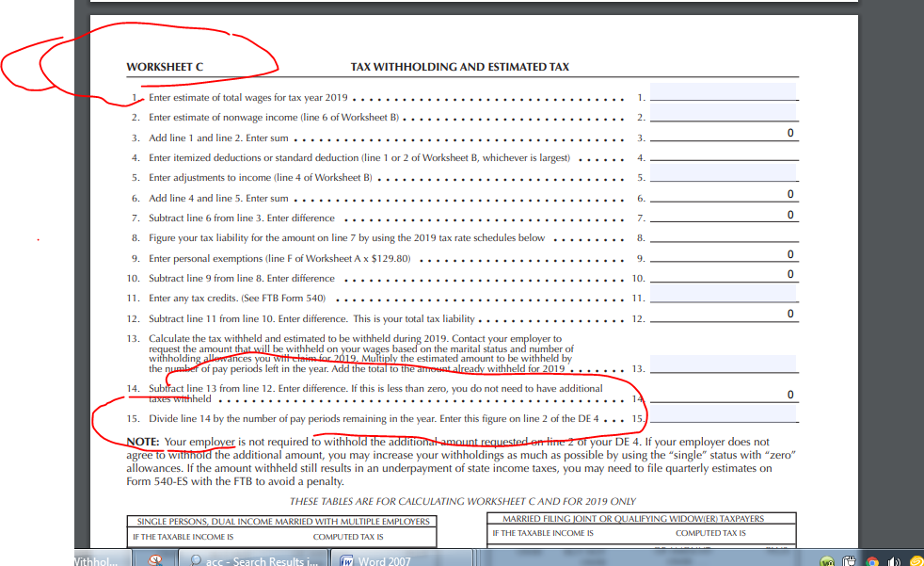Screen dimensions: 924x566
Task: Open the volume speaker tray icon
Action: (894, 560)
